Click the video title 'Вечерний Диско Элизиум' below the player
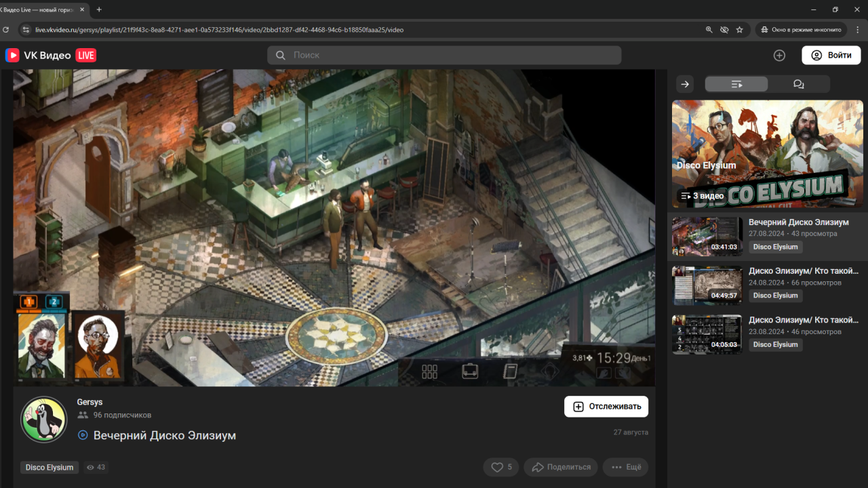The width and height of the screenshot is (868, 488). click(165, 435)
